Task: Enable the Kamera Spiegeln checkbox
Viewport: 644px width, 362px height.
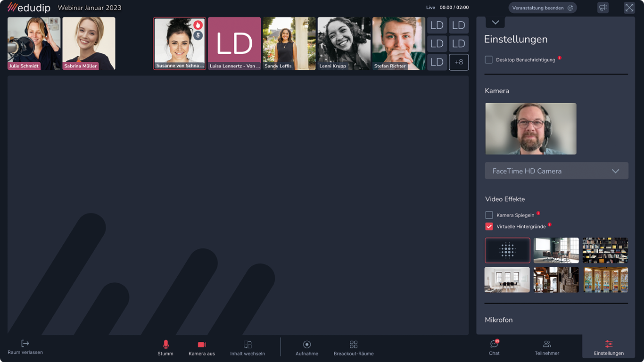Action: (x=489, y=215)
